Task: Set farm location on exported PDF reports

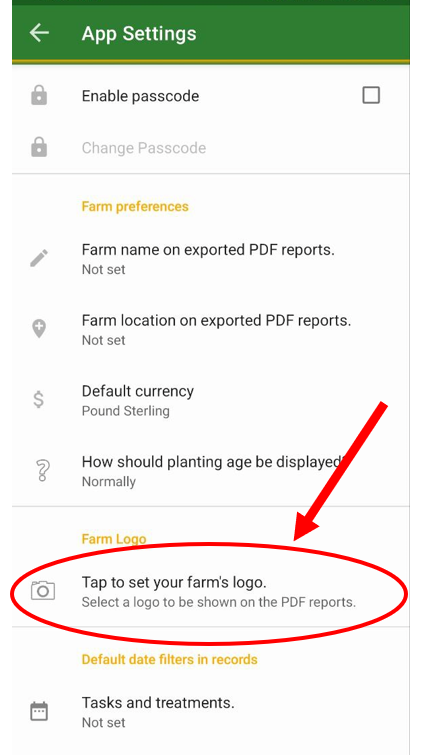Action: coord(211,329)
